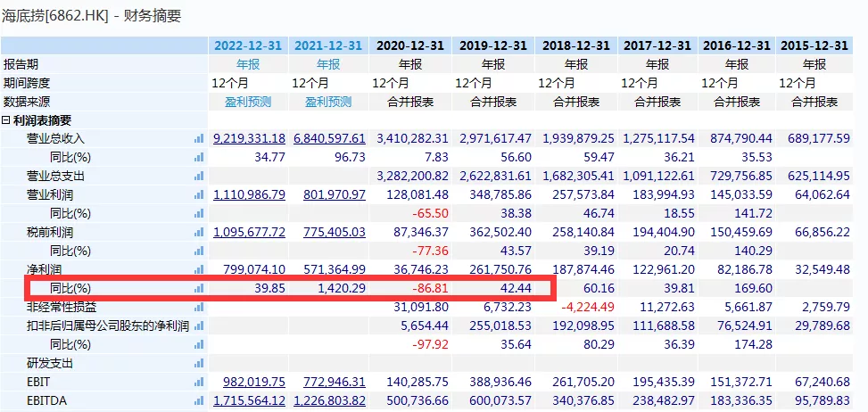Click chart icon beside 非经常性损益
Viewport: 868px width, 412px height.
pos(199,307)
